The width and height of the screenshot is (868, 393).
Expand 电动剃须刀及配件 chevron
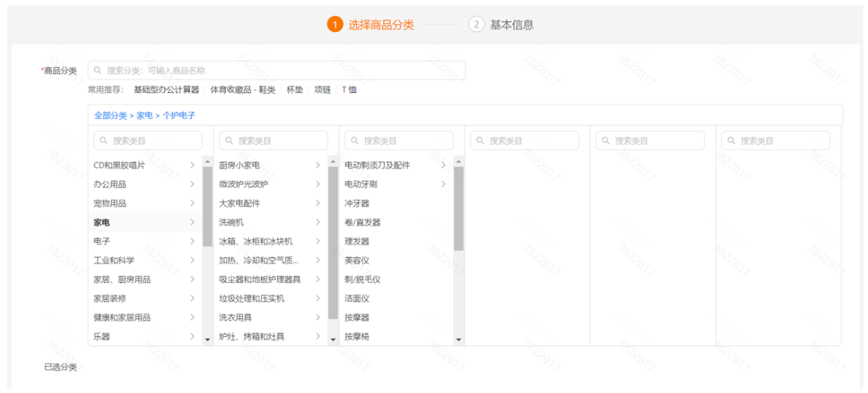pos(443,166)
